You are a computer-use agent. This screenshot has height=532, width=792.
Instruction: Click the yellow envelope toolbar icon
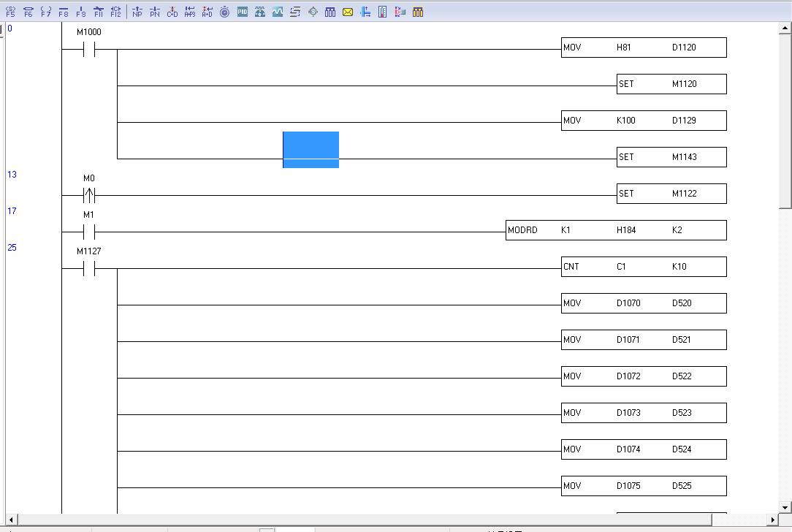(348, 12)
